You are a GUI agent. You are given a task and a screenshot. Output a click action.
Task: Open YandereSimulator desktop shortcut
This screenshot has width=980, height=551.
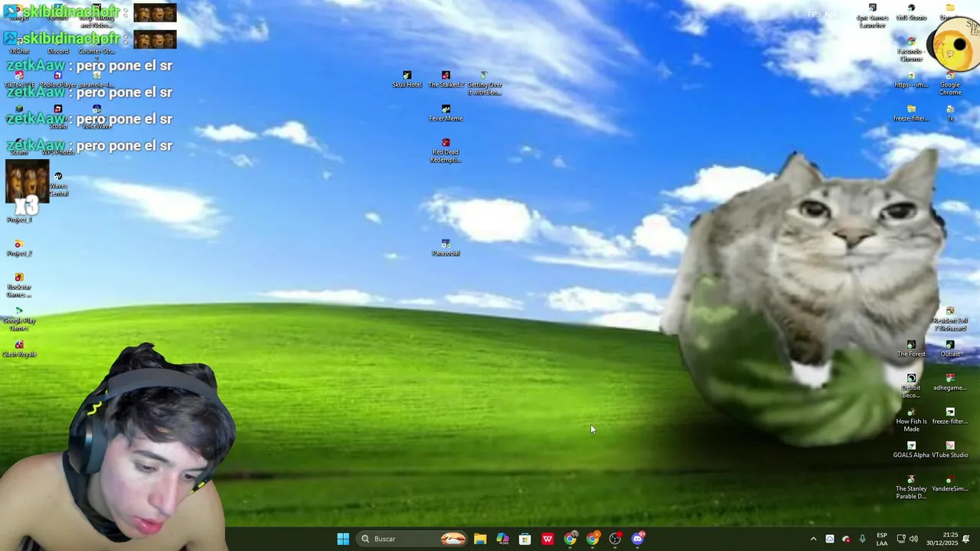[x=950, y=484]
